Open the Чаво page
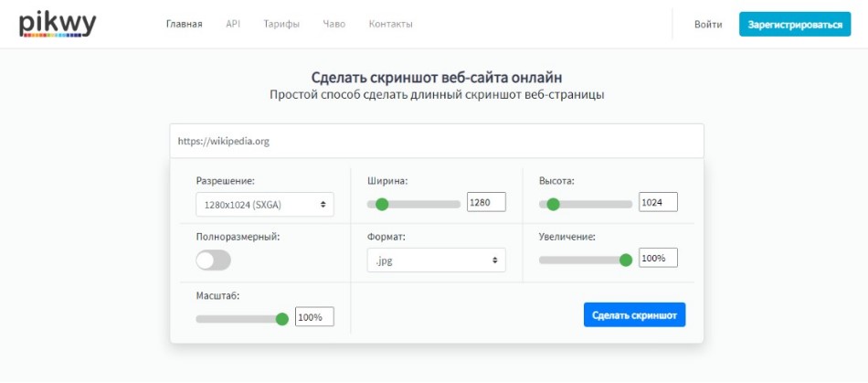868x383 pixels. (x=333, y=25)
